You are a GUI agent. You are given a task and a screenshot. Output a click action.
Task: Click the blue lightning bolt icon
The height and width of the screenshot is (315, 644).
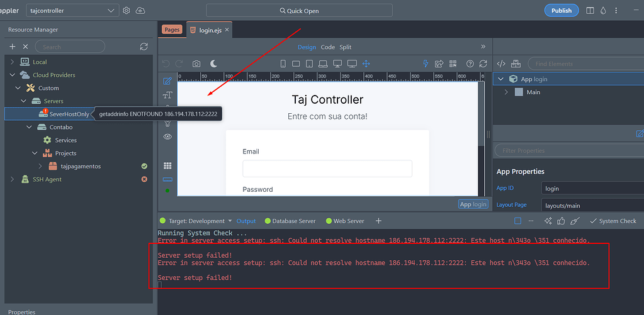pyautogui.click(x=426, y=64)
